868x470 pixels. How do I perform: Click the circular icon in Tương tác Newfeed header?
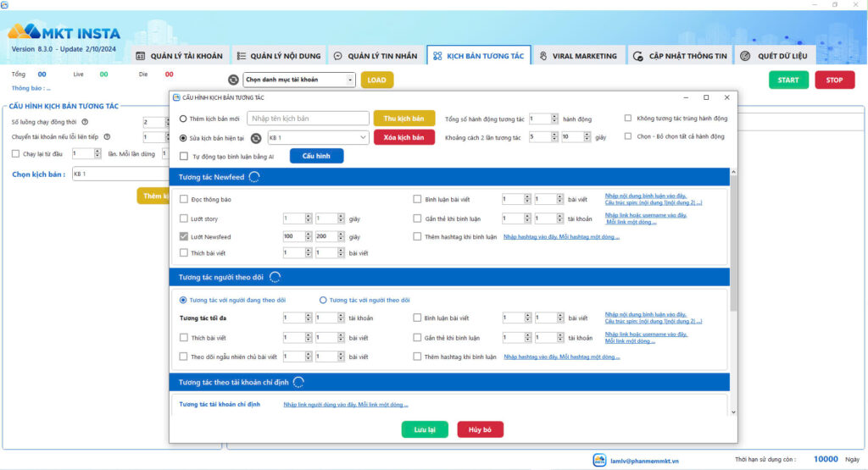pos(254,176)
